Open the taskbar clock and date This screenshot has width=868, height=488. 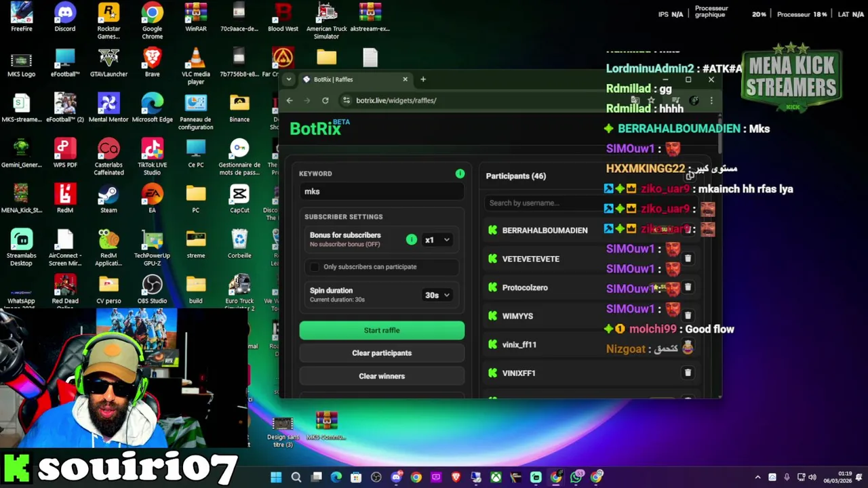838,477
